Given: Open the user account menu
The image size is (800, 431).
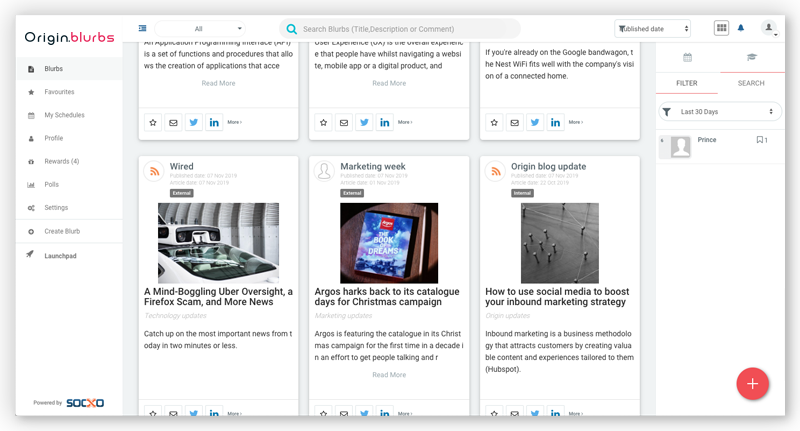Looking at the screenshot, I should tap(769, 28).
